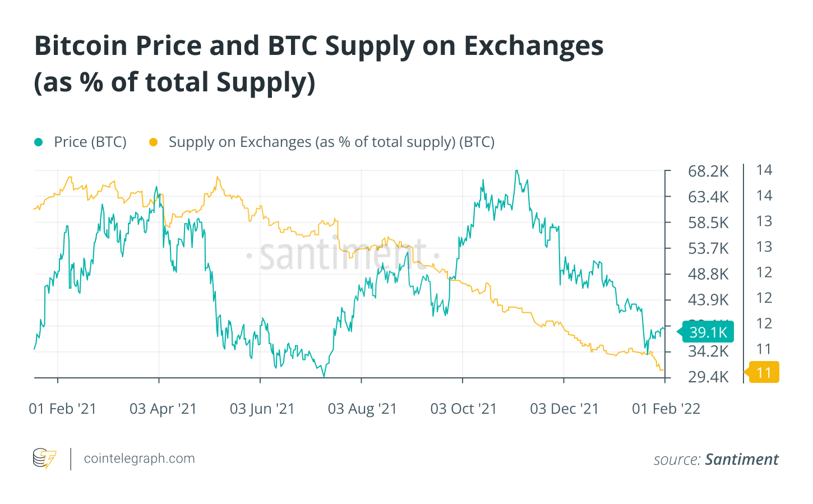Toggle the Supply on Exchanges legend label
The width and height of the screenshot is (813, 504).
(331, 142)
